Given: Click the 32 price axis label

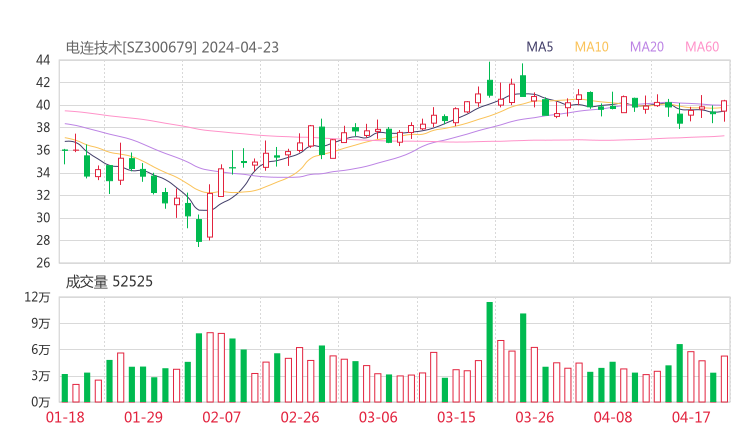Looking at the screenshot, I should click(43, 195).
